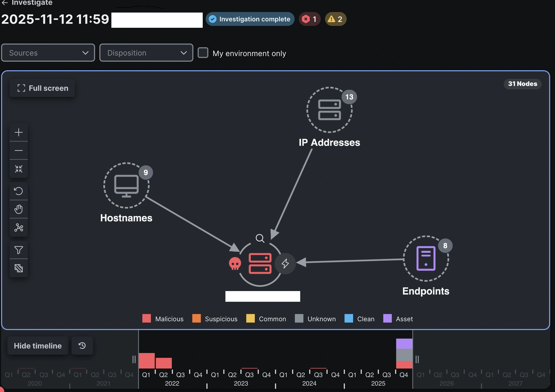Open the graph layout tool
The height and width of the screenshot is (392, 555).
[x=19, y=228]
